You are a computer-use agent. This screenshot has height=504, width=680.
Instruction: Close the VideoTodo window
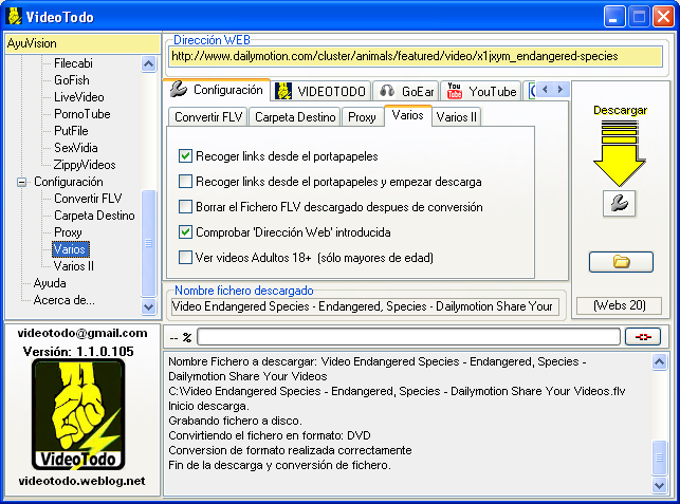point(664,17)
